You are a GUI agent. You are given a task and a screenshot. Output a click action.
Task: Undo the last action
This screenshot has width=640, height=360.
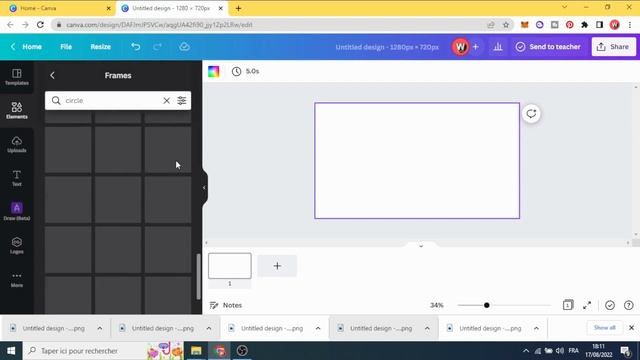136,47
